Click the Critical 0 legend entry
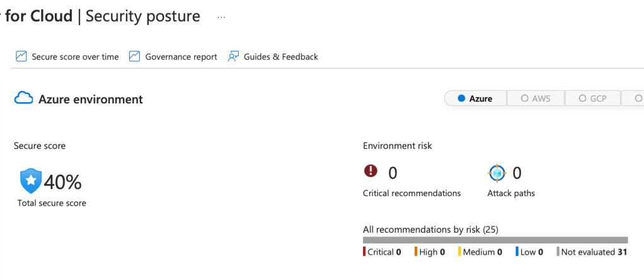Viewport: 644px width, 280px height. tap(382, 252)
